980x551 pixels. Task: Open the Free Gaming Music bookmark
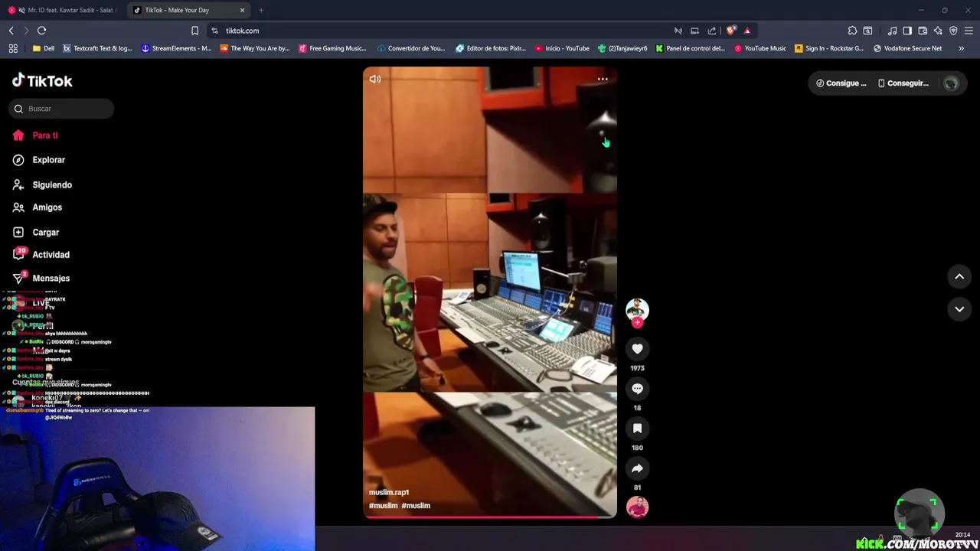coord(333,48)
